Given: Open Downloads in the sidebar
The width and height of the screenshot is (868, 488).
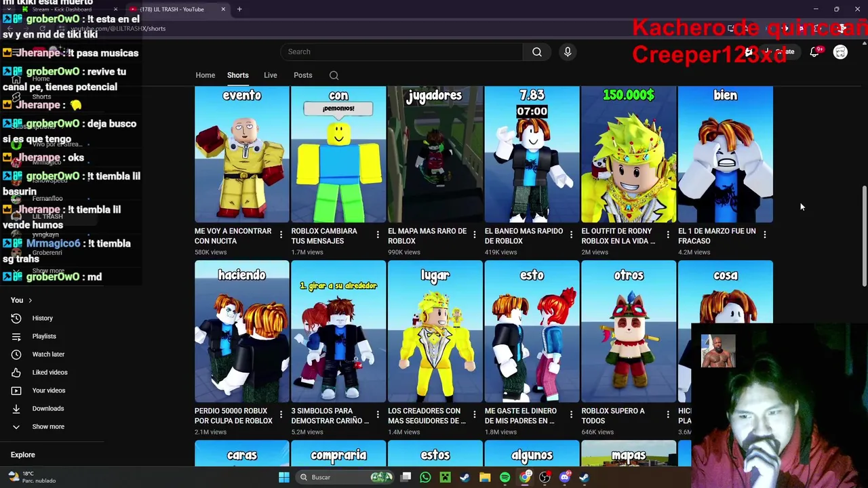Looking at the screenshot, I should click(x=47, y=408).
